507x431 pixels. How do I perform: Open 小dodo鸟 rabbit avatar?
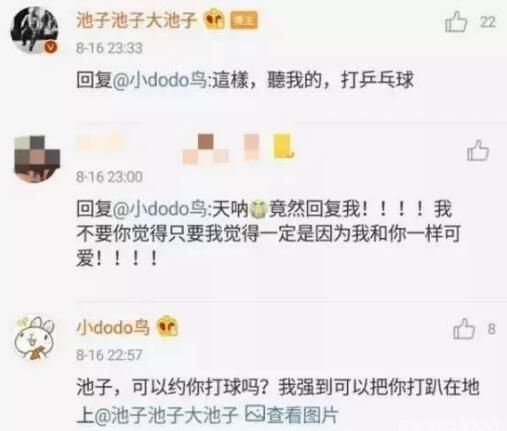34,338
